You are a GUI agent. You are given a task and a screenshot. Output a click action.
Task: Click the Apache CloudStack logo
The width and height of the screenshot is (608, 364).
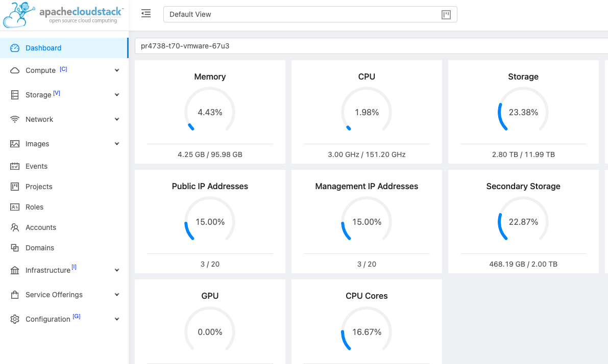point(64,15)
